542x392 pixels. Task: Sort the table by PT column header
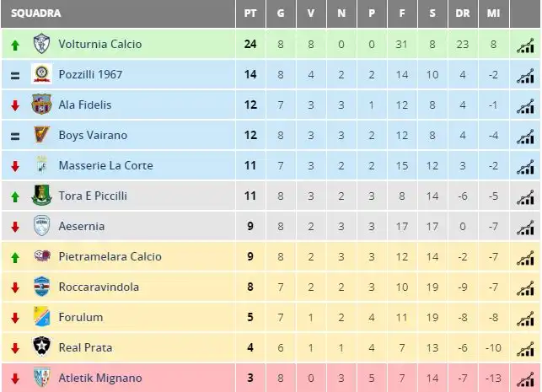[250, 13]
